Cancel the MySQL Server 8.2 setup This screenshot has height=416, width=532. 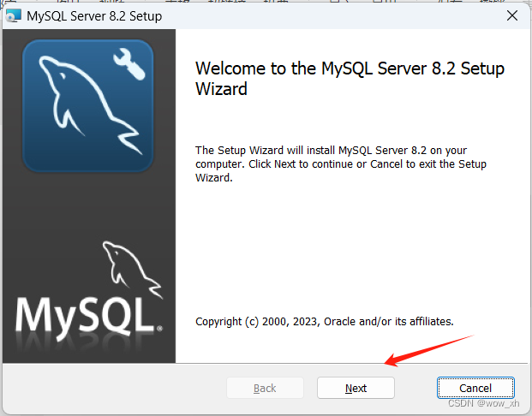pyautogui.click(x=475, y=388)
